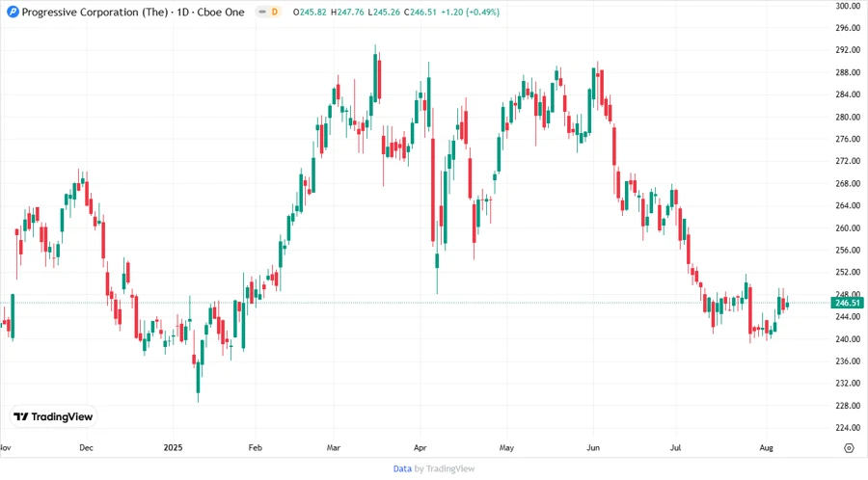
Task: Click the 2025 label on time axis
Action: click(x=173, y=447)
